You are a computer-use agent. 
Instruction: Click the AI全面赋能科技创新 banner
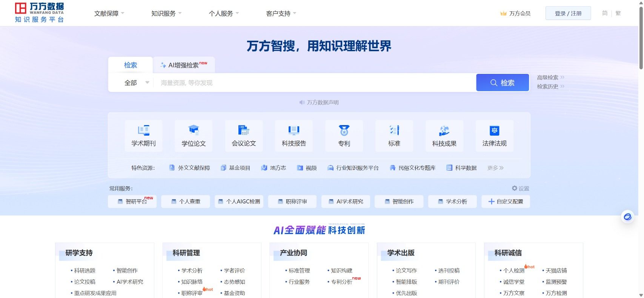319,230
